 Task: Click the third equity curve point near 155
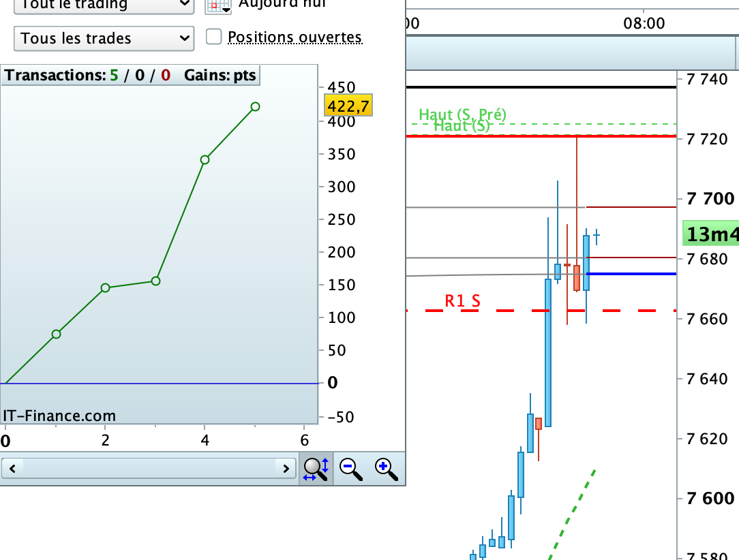155,281
